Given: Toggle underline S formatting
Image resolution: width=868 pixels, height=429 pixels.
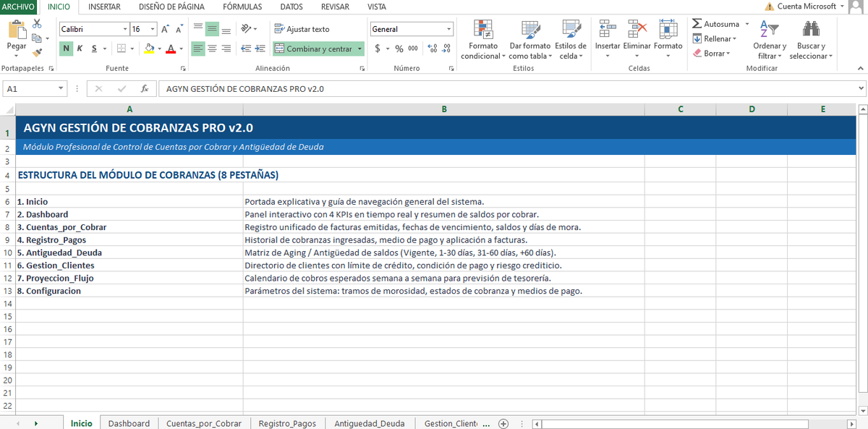Looking at the screenshot, I should click(x=93, y=48).
